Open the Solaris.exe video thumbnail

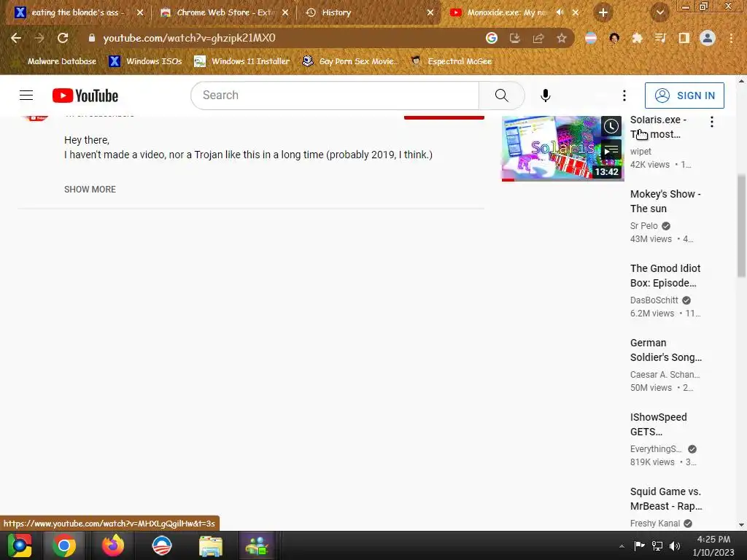[x=562, y=148]
